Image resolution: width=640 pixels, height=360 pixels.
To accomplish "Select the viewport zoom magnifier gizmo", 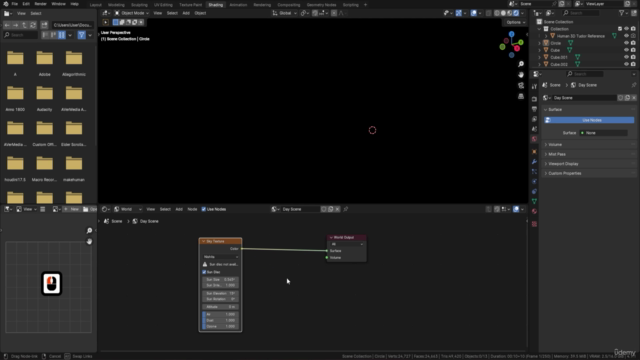I will (521, 64).
